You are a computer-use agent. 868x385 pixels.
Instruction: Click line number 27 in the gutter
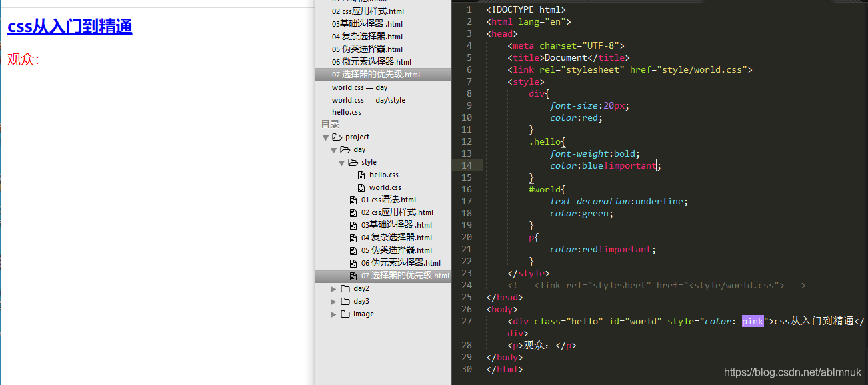[x=467, y=321]
